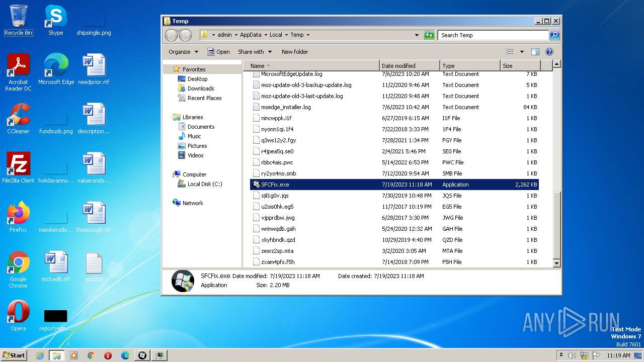
Task: Open Explorer Help question mark
Action: click(x=549, y=52)
